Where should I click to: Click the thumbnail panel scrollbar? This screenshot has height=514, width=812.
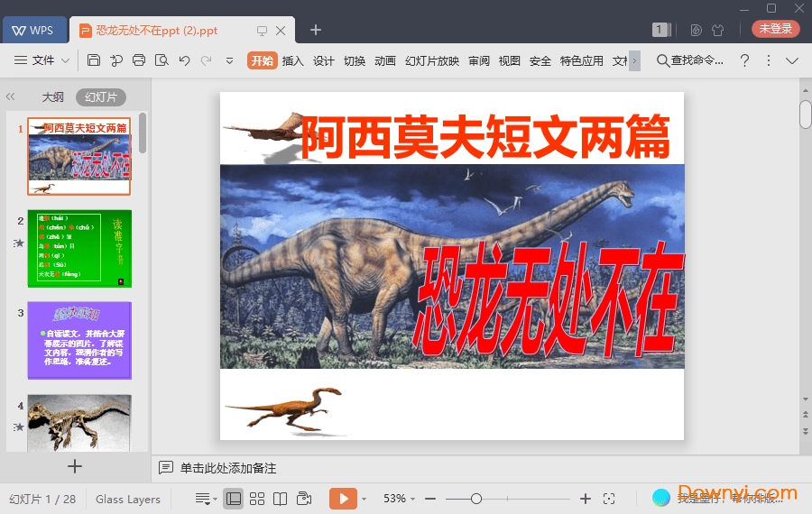[143, 133]
